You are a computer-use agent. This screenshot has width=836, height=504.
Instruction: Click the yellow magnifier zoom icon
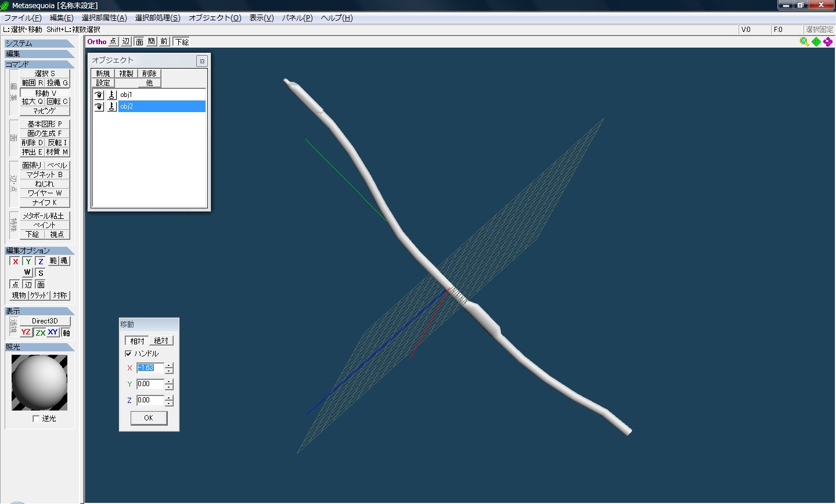click(x=804, y=42)
